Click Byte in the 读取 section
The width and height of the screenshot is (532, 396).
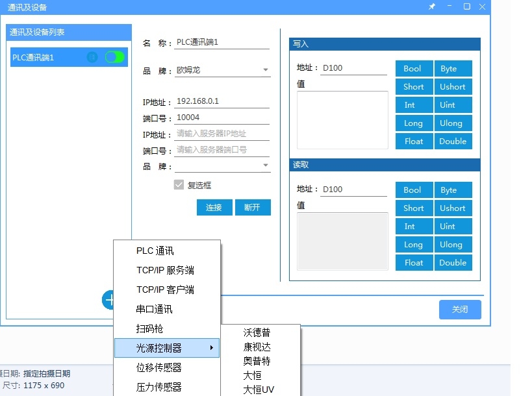tap(453, 190)
